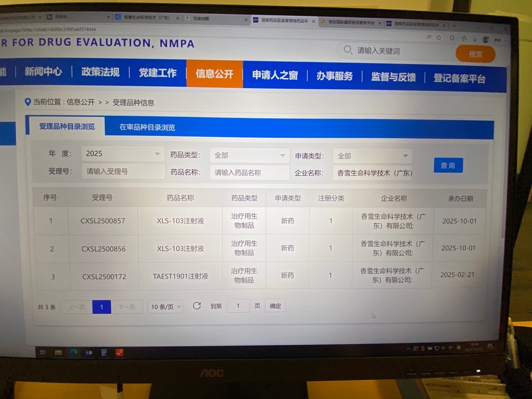The height and width of the screenshot is (399, 532).
Task: Click cell CXSL2500857
Action: click(x=103, y=221)
